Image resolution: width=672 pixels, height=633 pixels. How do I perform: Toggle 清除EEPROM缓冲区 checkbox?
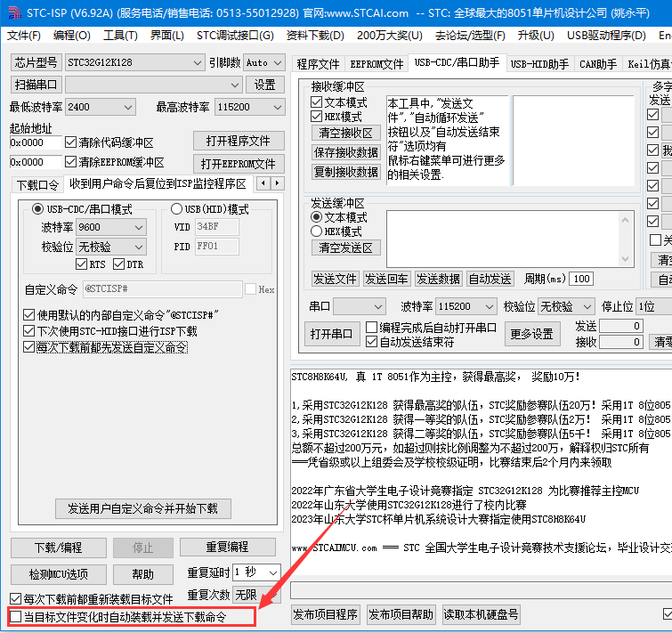tap(70, 162)
